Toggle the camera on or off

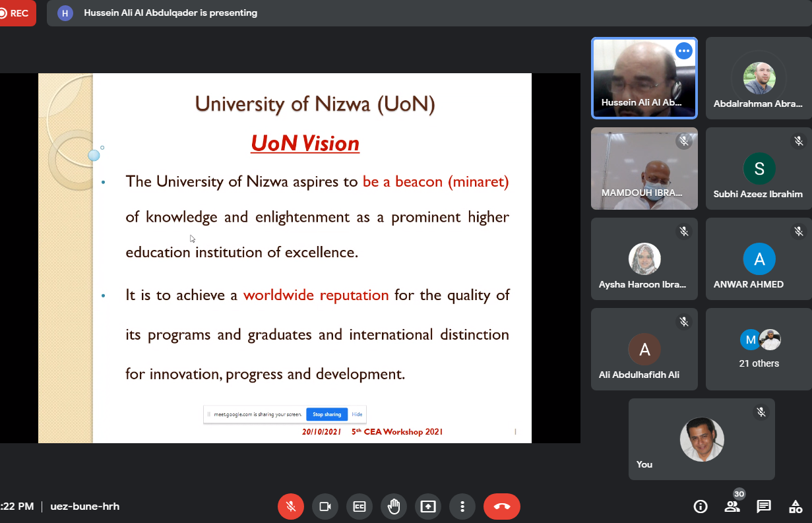[325, 507]
